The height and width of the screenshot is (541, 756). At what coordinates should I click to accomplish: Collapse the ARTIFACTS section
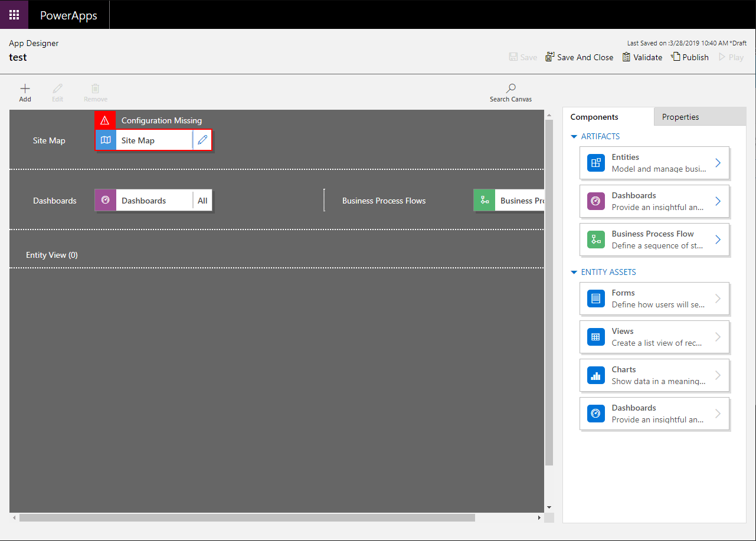pos(574,136)
